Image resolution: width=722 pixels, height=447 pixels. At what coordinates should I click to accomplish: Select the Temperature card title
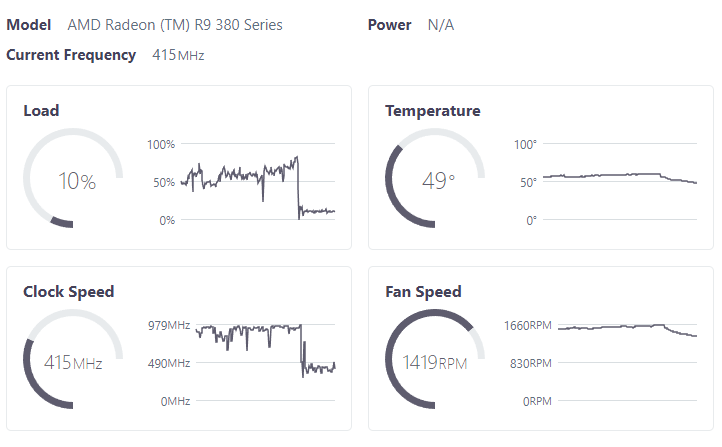point(432,111)
